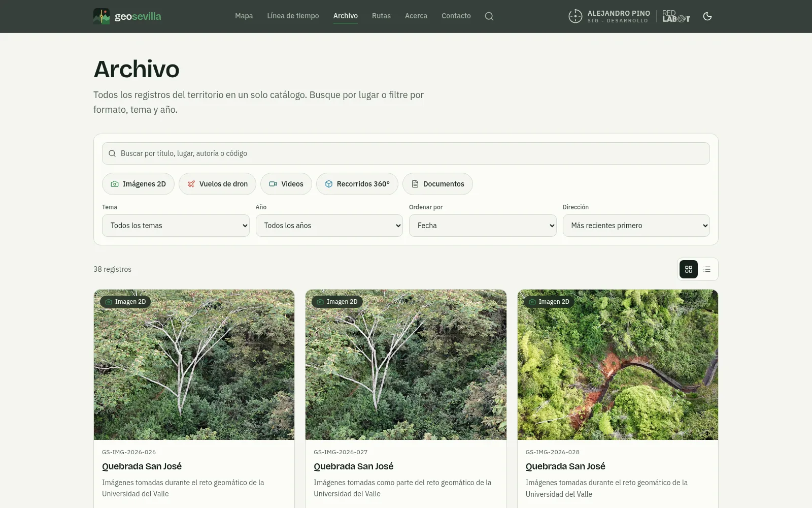This screenshot has width=812, height=508.
Task: Click the Archivo page heading
Action: 137,69
